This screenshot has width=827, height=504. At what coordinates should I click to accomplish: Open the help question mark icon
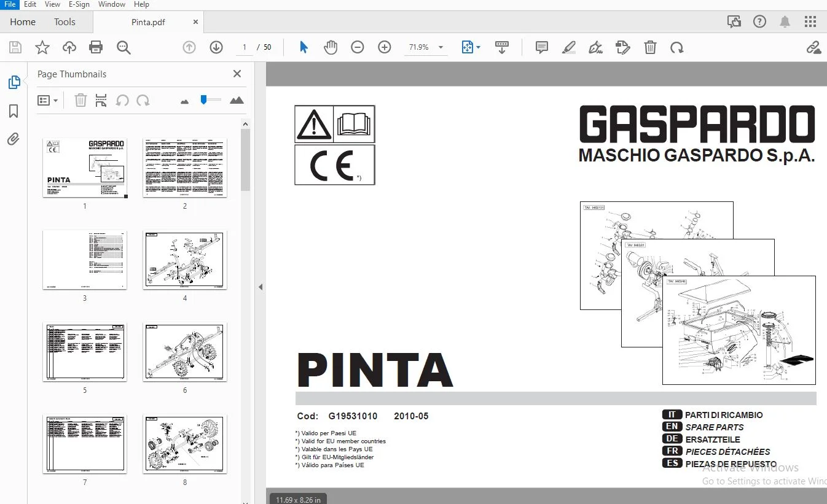[759, 22]
